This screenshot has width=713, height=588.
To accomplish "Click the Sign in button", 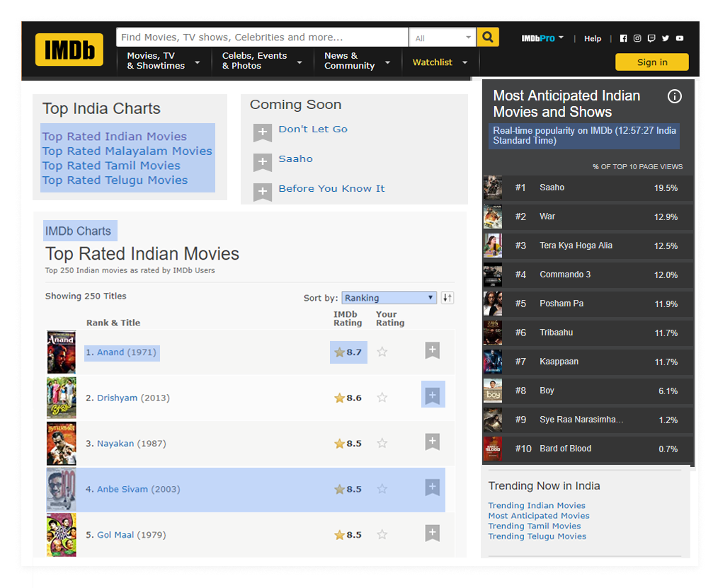I will pos(651,62).
